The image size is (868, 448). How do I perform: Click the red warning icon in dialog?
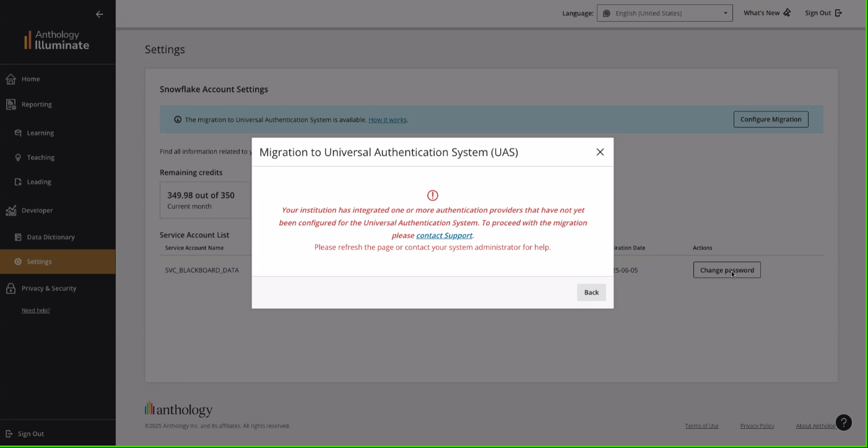point(433,196)
